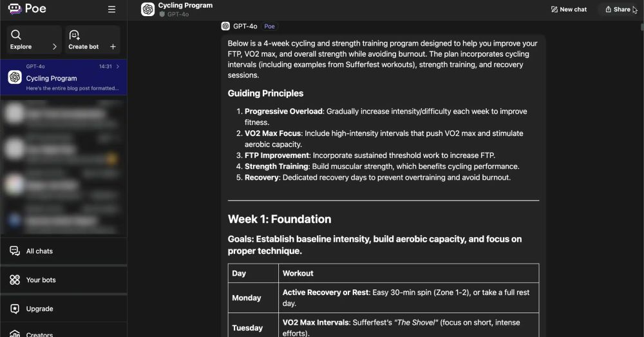Click the GPT-4o avatar in chat header

click(x=148, y=9)
